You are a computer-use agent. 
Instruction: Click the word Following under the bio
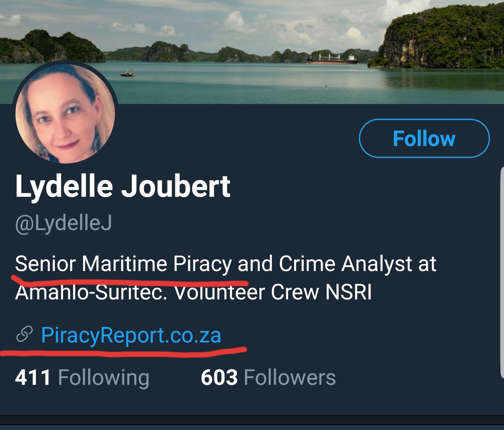click(x=104, y=377)
